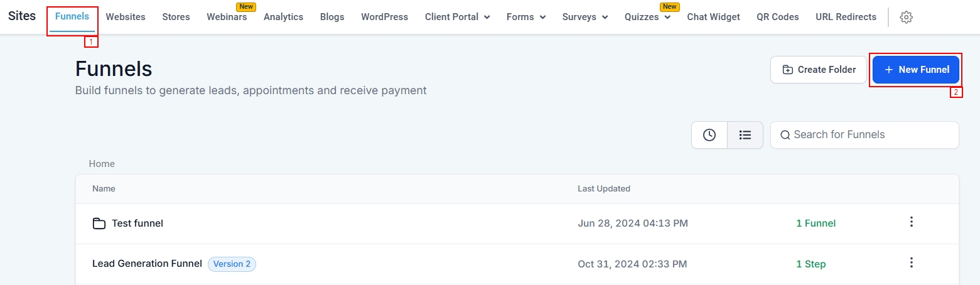This screenshot has height=285, width=980.
Task: Click the Test funnel folder icon
Action: pyautogui.click(x=99, y=223)
